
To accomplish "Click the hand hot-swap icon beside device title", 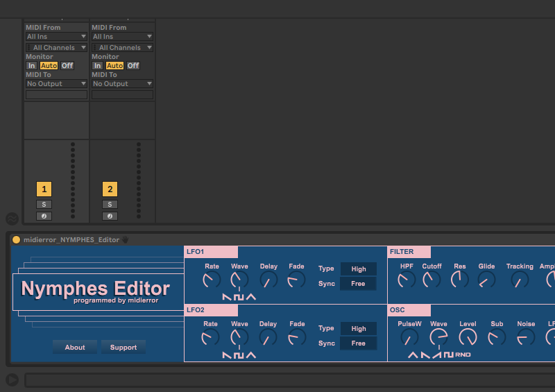I will click(126, 240).
